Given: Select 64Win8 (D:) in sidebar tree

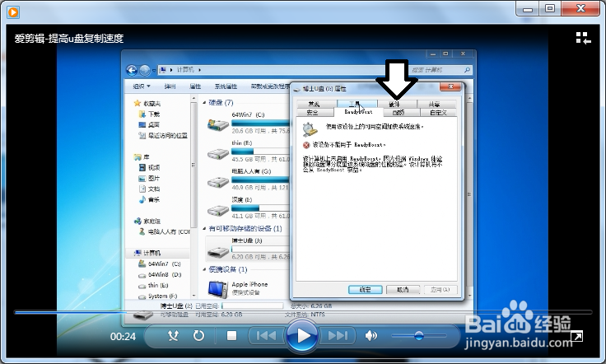Looking at the screenshot, I should coord(159,275).
